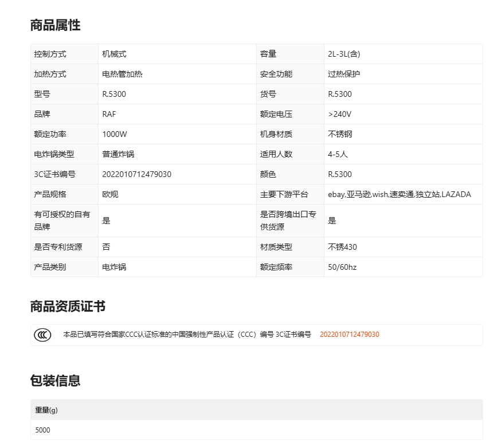Click the rated power value 1000W
The height and width of the screenshot is (448, 494).
click(x=115, y=134)
